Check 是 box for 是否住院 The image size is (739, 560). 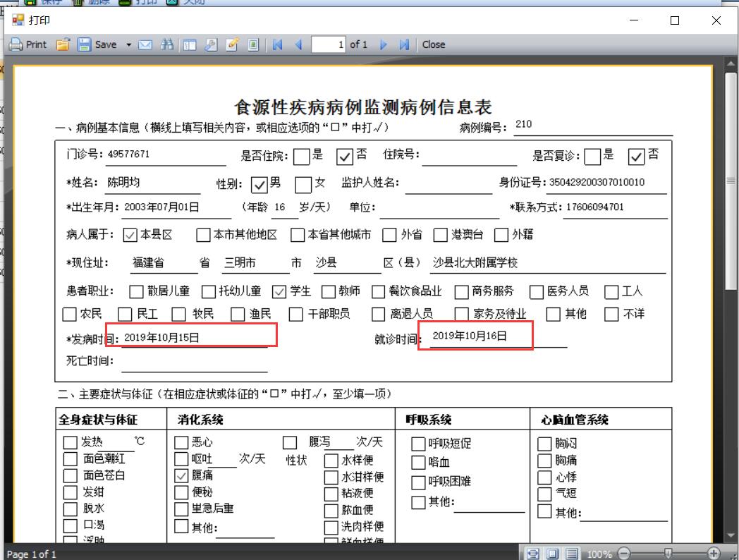click(x=301, y=156)
